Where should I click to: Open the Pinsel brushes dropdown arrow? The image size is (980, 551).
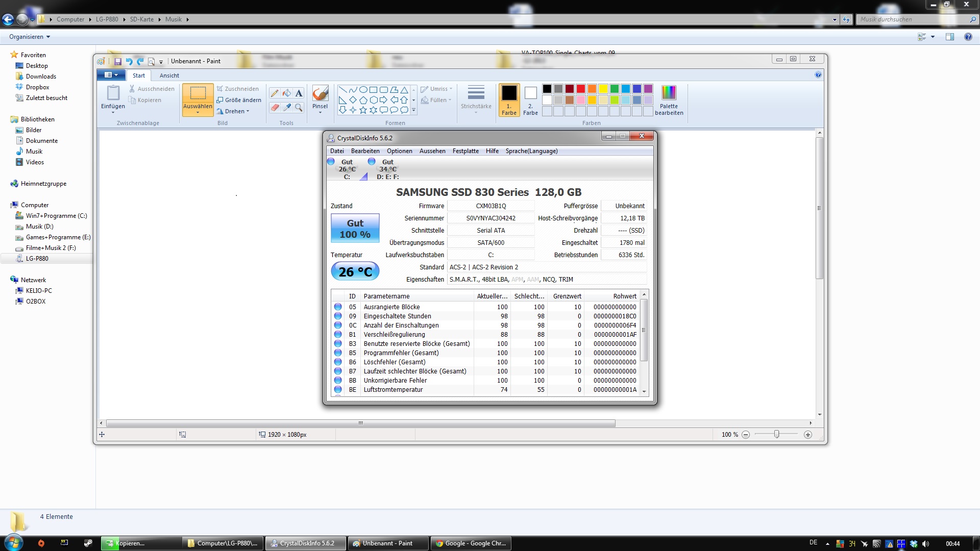tap(320, 112)
